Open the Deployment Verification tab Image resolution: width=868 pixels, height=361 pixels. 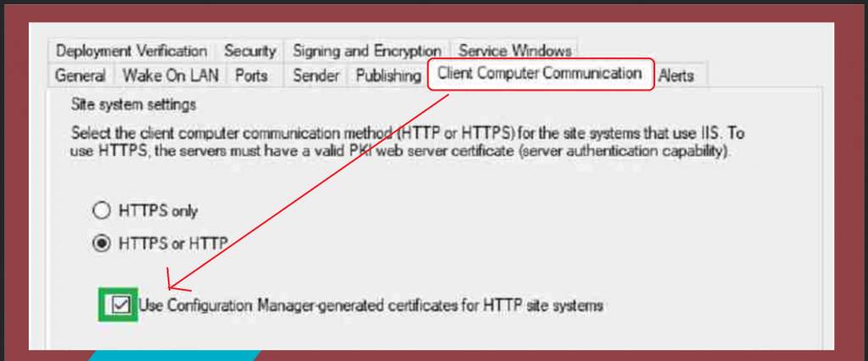tap(131, 52)
